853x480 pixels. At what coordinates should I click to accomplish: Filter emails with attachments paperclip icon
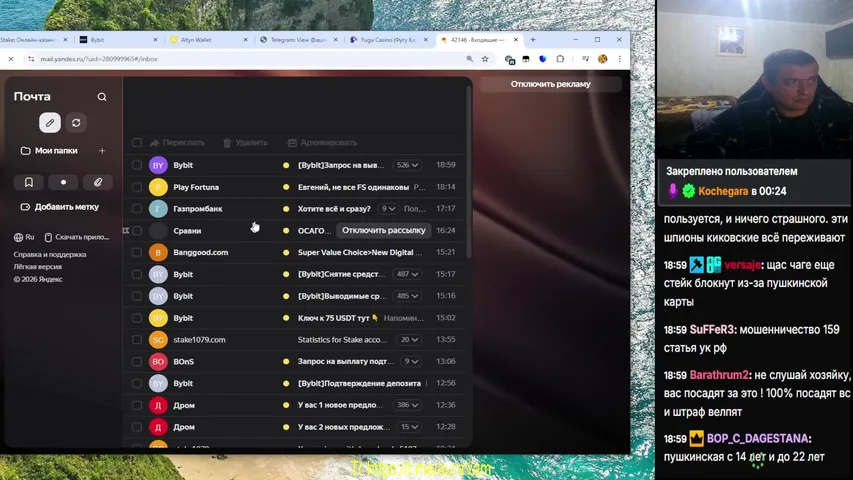[98, 182]
